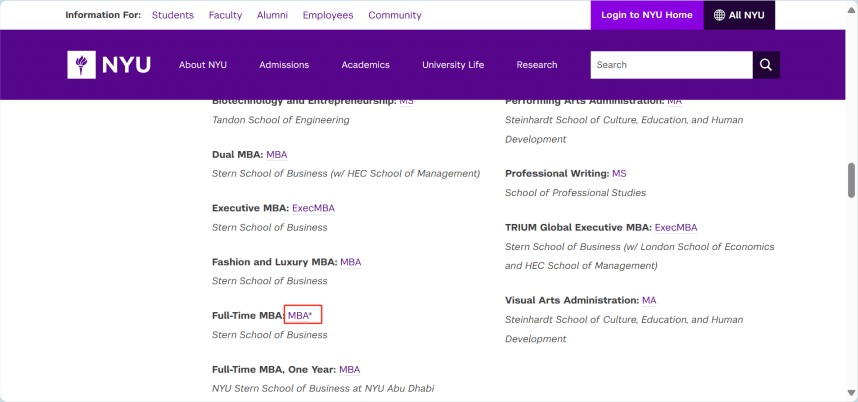The height and width of the screenshot is (402, 858).
Task: Click the 'Information For:' label
Action: [x=103, y=15]
